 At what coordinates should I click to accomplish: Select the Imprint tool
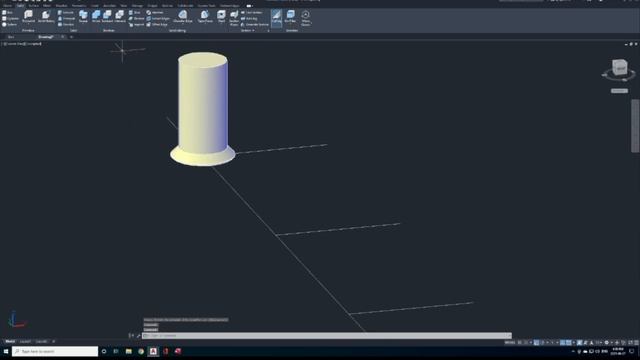[136, 24]
